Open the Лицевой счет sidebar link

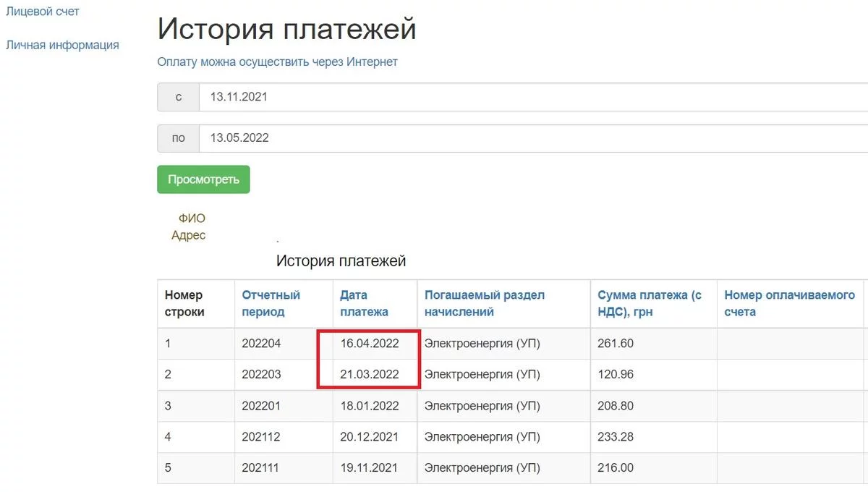point(43,12)
